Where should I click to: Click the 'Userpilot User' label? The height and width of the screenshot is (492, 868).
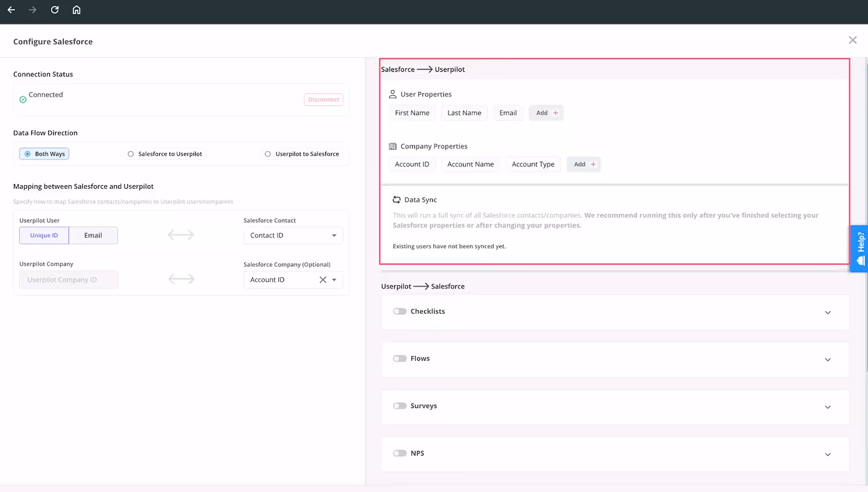click(39, 221)
